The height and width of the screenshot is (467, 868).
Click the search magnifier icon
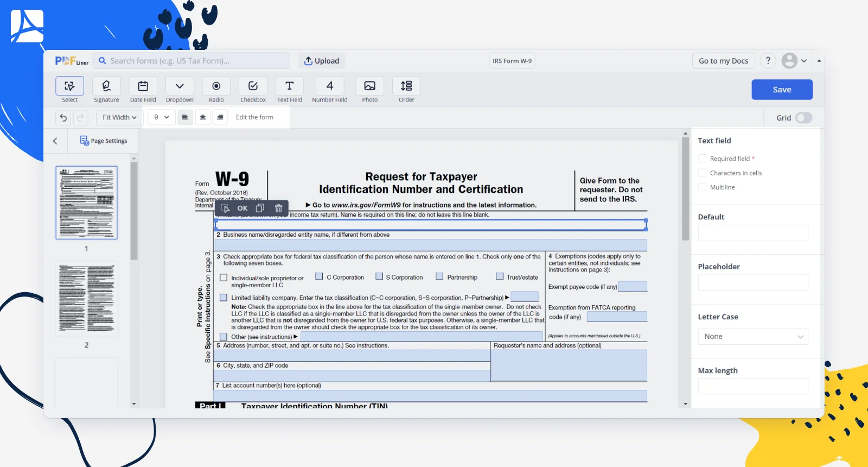(102, 61)
